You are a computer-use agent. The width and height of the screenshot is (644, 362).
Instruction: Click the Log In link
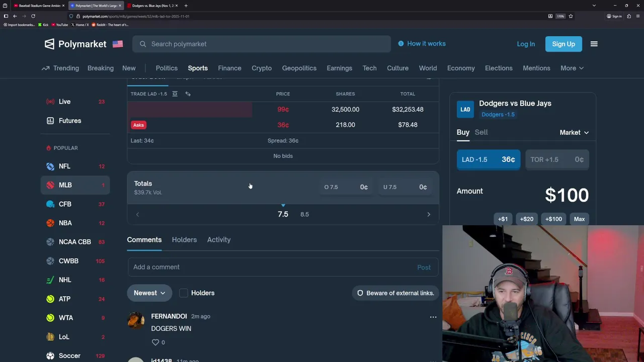tap(526, 44)
